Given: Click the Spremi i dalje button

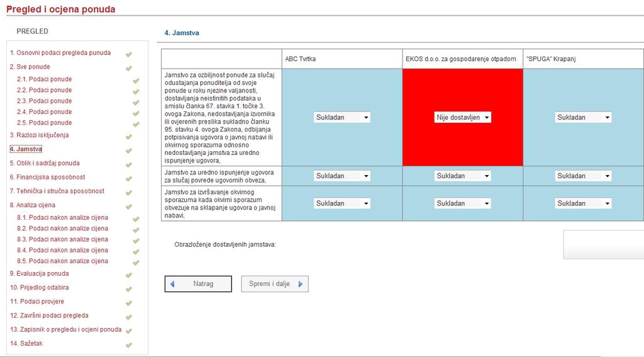Looking at the screenshot, I should [275, 284].
